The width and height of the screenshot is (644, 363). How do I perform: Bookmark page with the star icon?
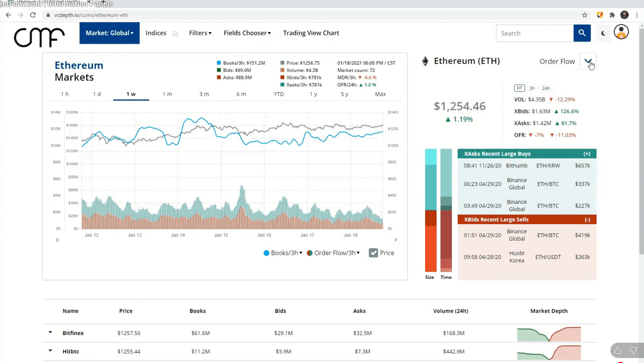(x=584, y=15)
